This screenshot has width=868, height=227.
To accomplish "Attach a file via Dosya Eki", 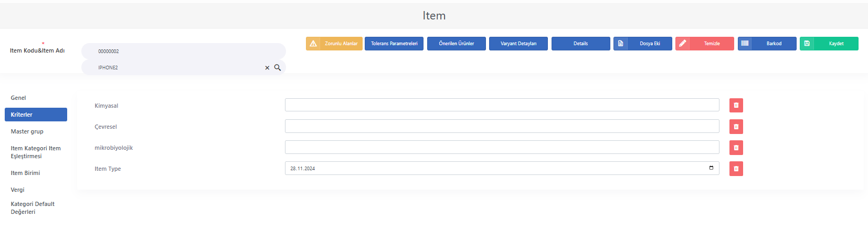I will [x=643, y=44].
